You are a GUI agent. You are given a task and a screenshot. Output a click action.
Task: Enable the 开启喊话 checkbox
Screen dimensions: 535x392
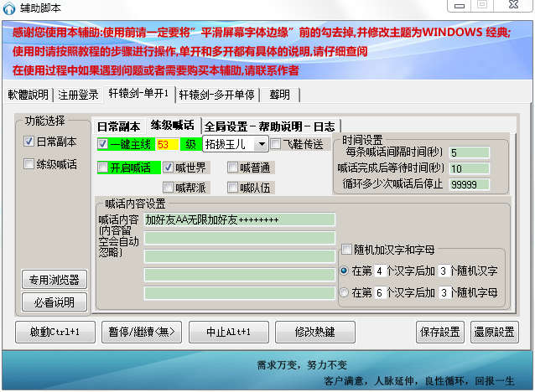103,168
